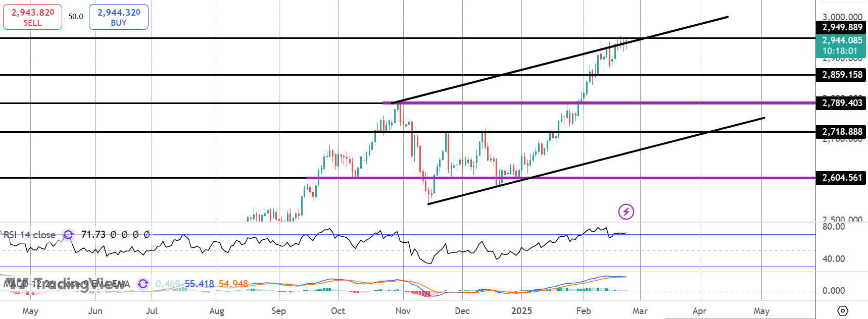Click the Aug label on time axis
The width and height of the screenshot is (868, 319).
pos(217,311)
